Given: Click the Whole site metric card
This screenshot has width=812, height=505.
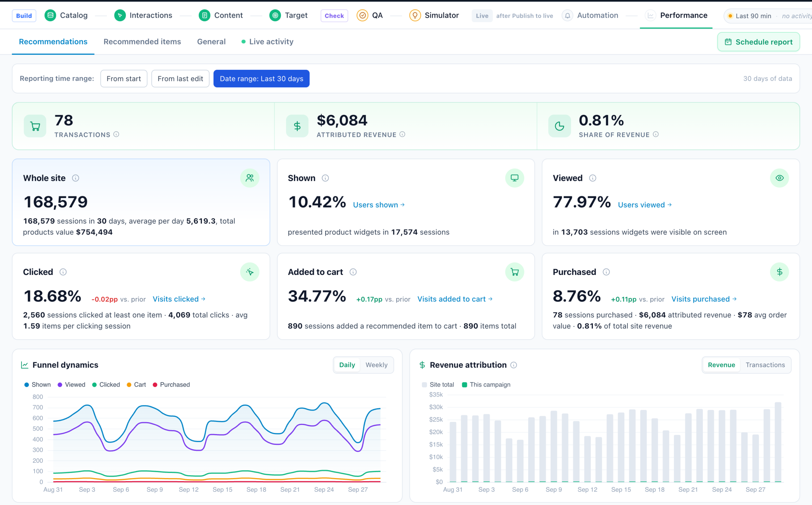Looking at the screenshot, I should click(141, 203).
